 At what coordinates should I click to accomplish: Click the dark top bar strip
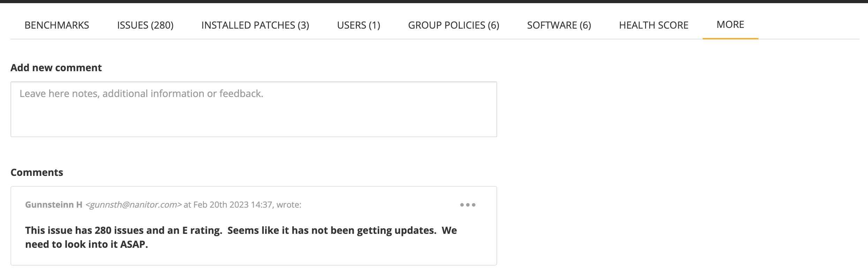click(x=434, y=1)
